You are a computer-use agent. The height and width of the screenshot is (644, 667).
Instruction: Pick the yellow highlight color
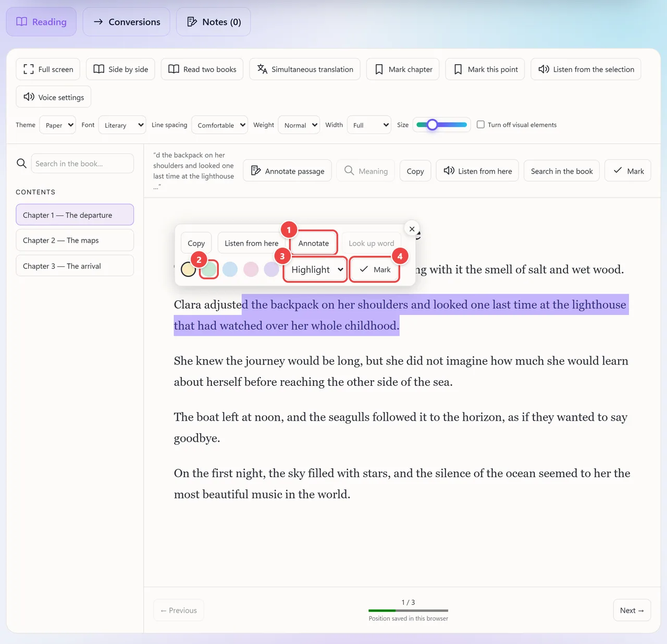point(188,269)
